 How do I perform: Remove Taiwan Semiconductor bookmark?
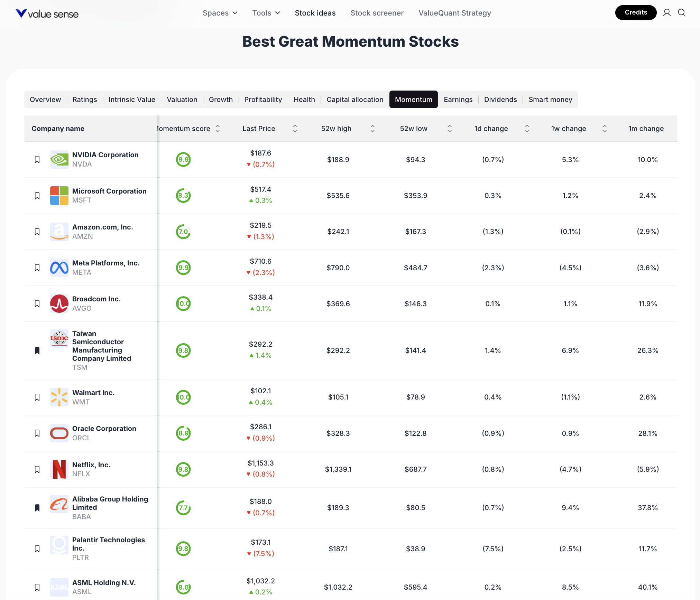pyautogui.click(x=37, y=350)
